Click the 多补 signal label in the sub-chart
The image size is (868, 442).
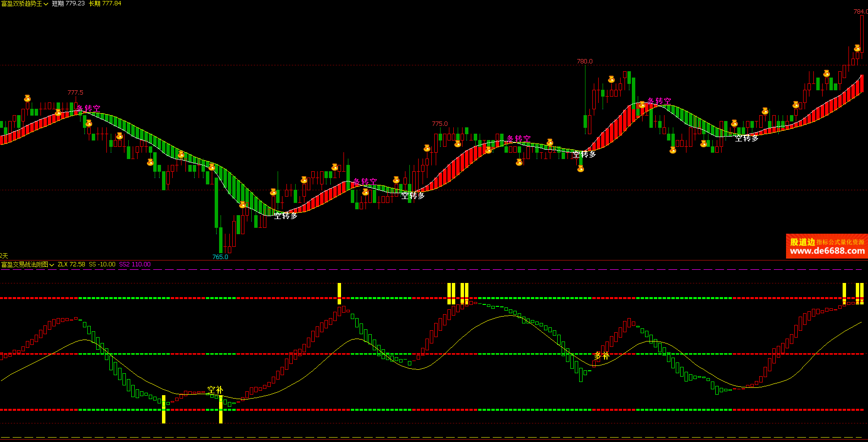tap(602, 356)
